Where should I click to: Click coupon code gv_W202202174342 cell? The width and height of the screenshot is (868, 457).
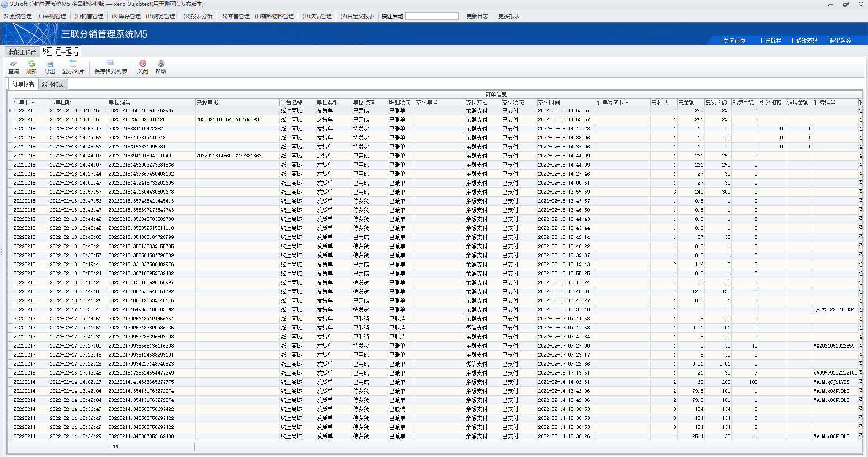click(835, 309)
